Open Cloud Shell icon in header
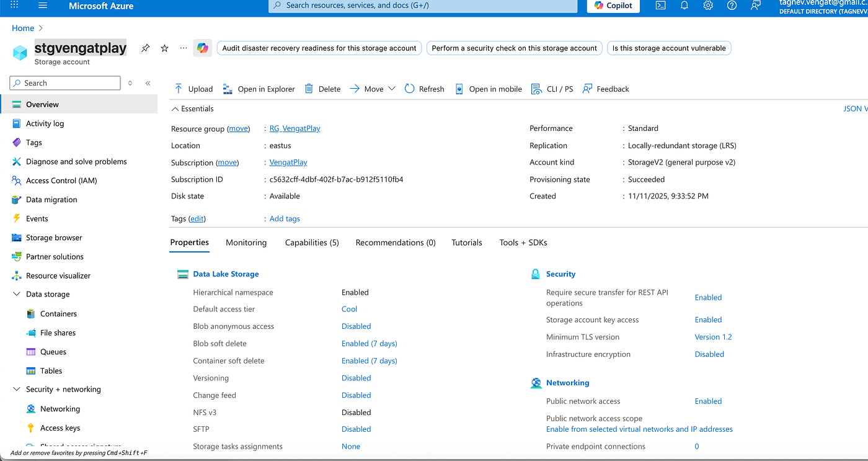Image resolution: width=868 pixels, height=461 pixels. tap(661, 5)
